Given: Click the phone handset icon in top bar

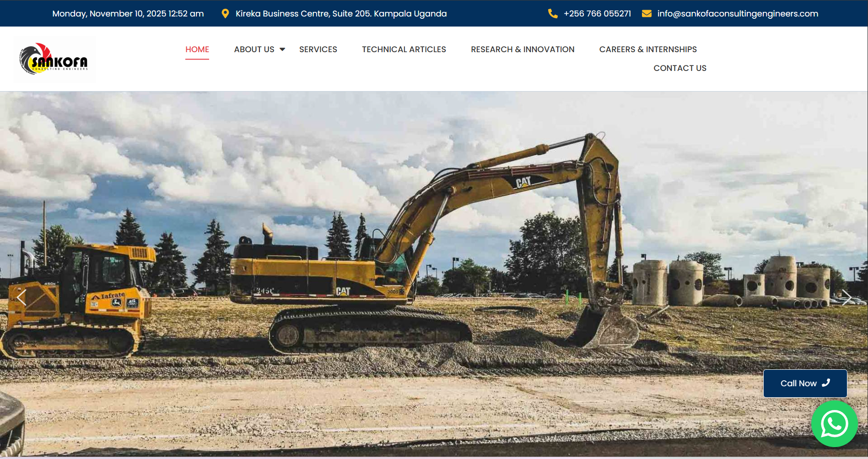Looking at the screenshot, I should 553,13.
